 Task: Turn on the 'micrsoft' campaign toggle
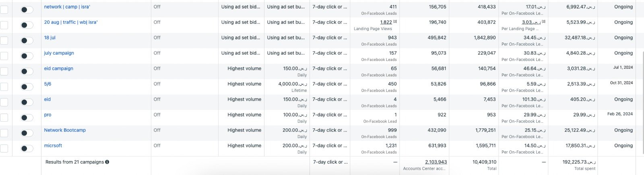click(x=27, y=149)
